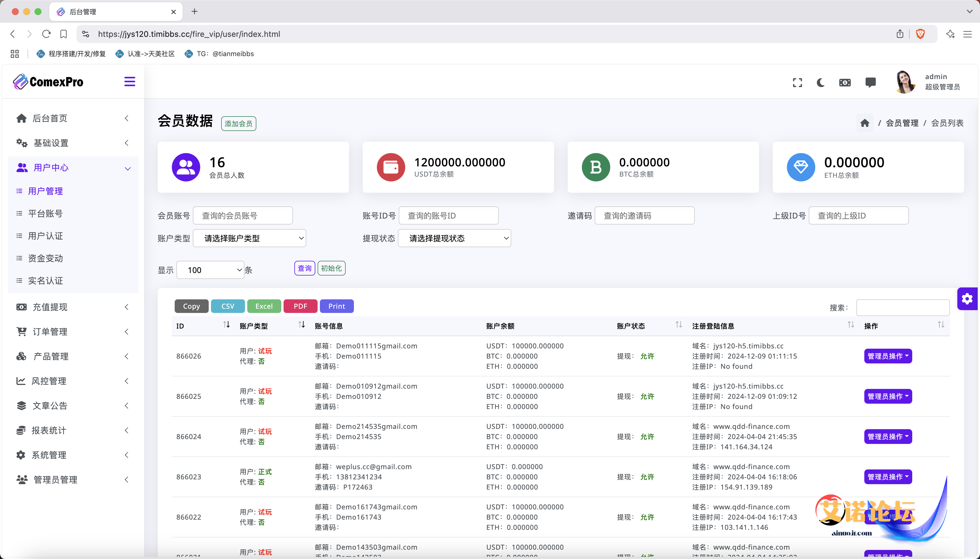Click the 添加会员 button
The image size is (980, 559).
pos(238,124)
